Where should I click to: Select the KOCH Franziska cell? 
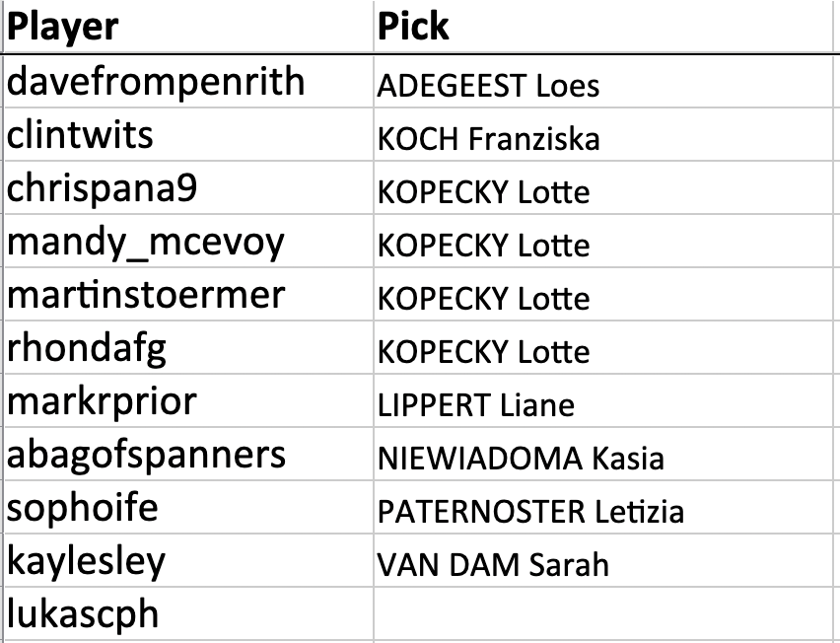click(603, 134)
